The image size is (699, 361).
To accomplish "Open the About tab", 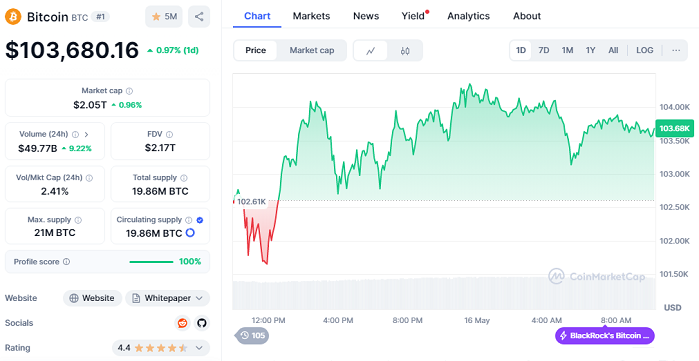I will (x=527, y=16).
